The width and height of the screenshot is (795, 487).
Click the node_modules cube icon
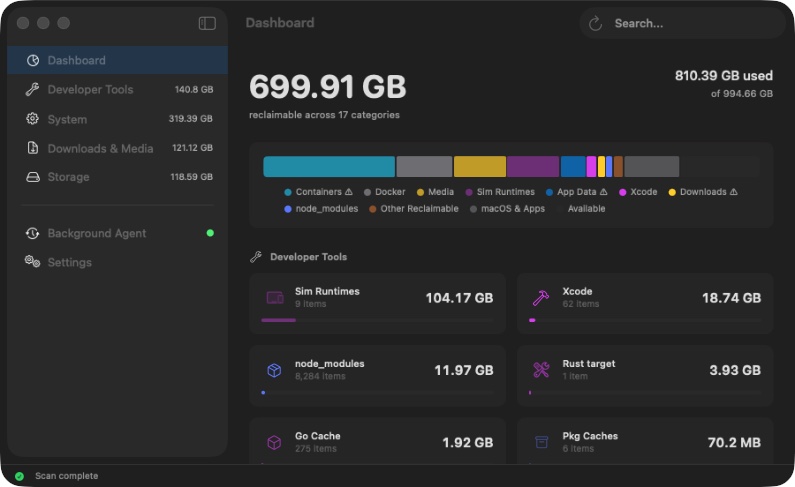coord(274,370)
